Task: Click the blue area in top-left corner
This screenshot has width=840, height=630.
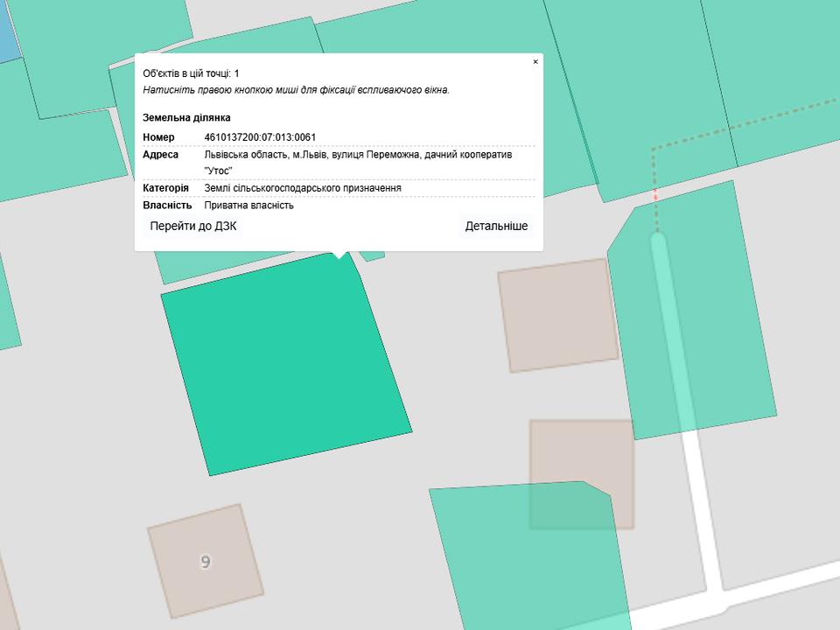Action: (7, 35)
